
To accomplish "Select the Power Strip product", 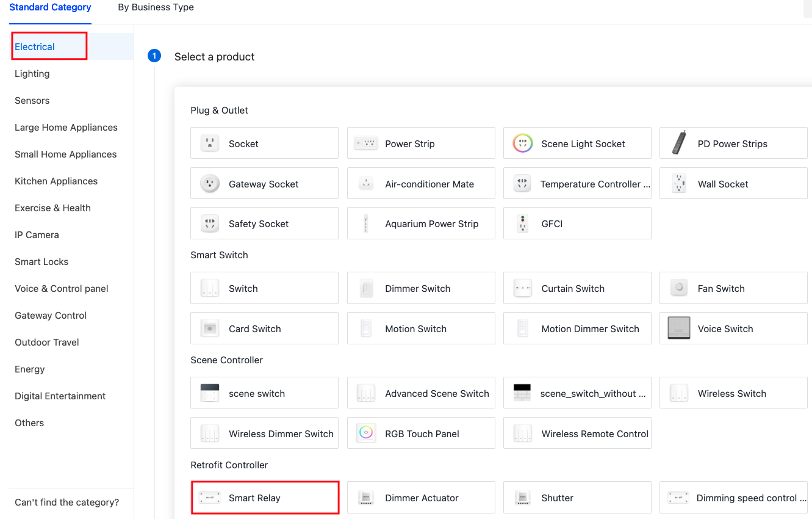I will (x=420, y=143).
